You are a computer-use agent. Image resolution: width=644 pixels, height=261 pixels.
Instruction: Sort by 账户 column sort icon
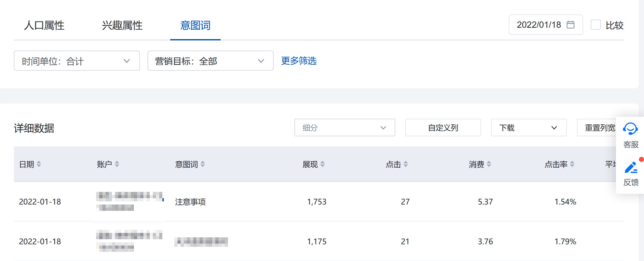pyautogui.click(x=117, y=164)
